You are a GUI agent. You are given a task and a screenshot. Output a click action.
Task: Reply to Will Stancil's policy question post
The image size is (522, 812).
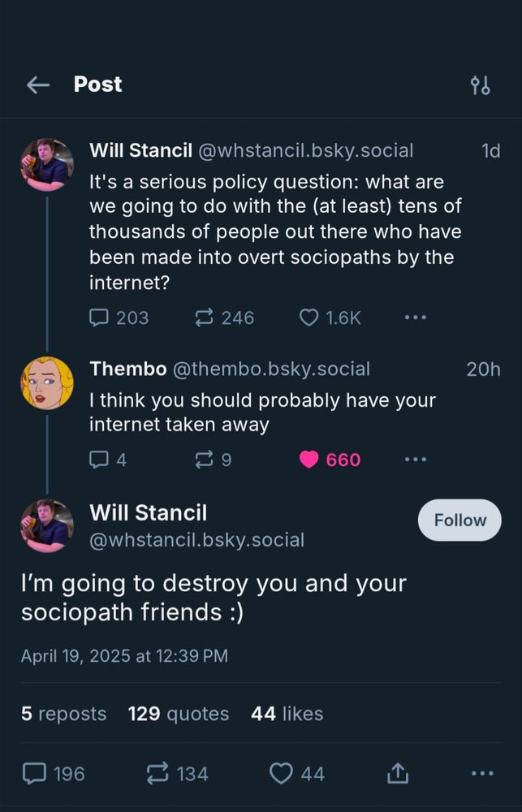97,318
